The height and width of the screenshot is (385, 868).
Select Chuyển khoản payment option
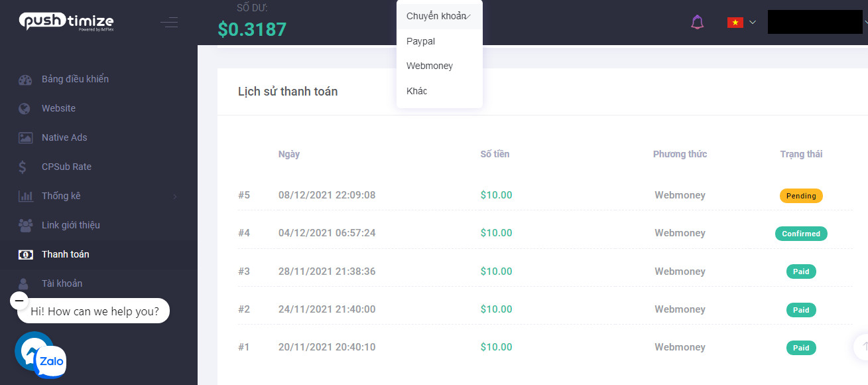click(x=439, y=16)
